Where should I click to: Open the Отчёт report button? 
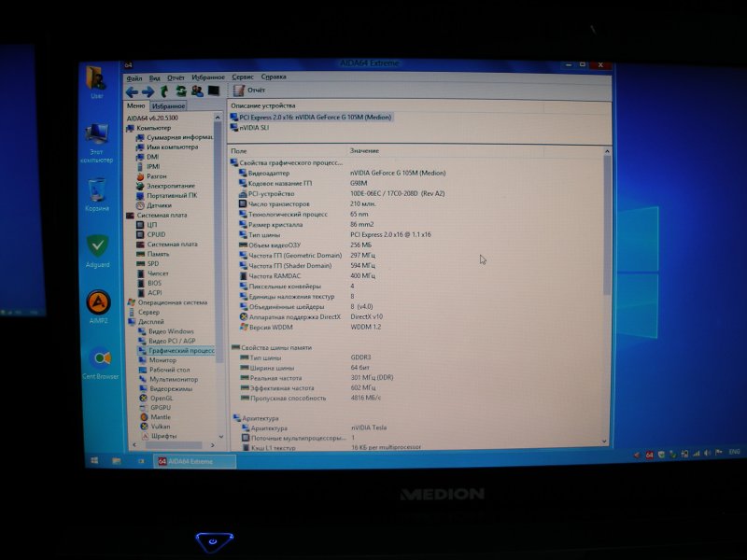click(x=250, y=91)
